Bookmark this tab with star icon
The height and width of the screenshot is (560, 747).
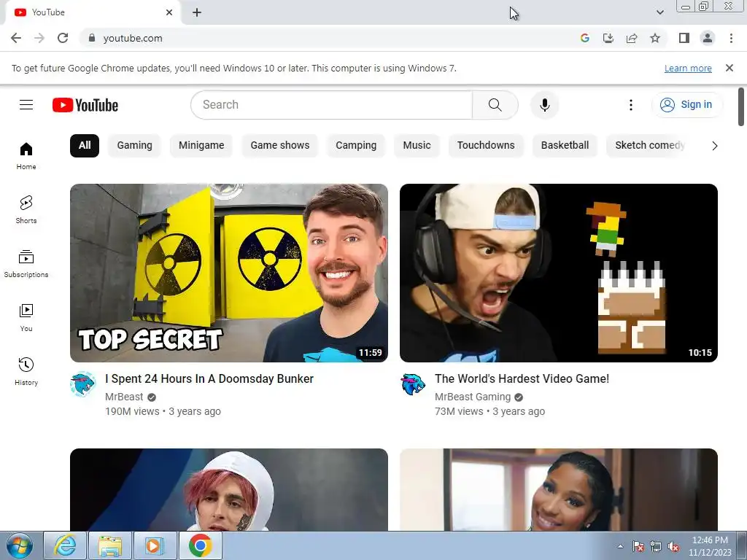[655, 38]
